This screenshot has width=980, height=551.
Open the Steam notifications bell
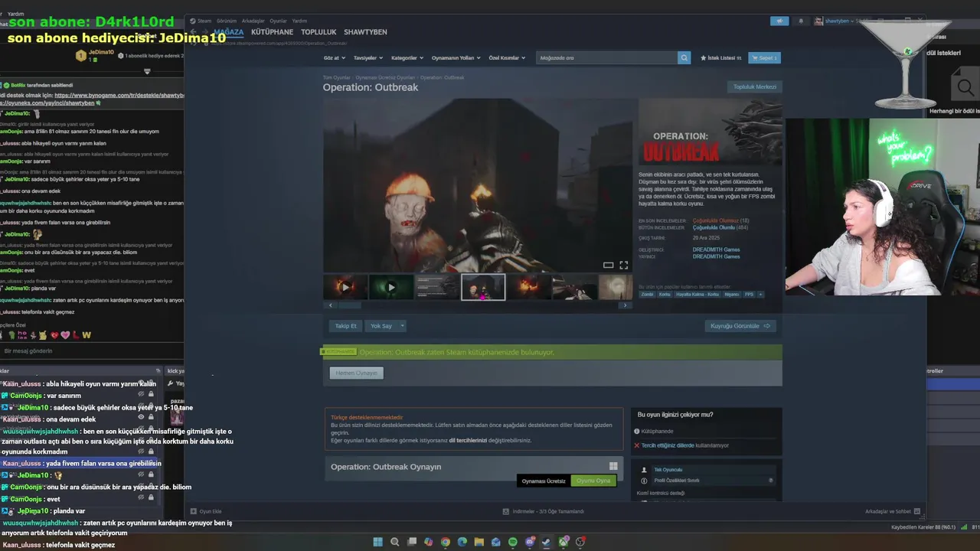801,21
